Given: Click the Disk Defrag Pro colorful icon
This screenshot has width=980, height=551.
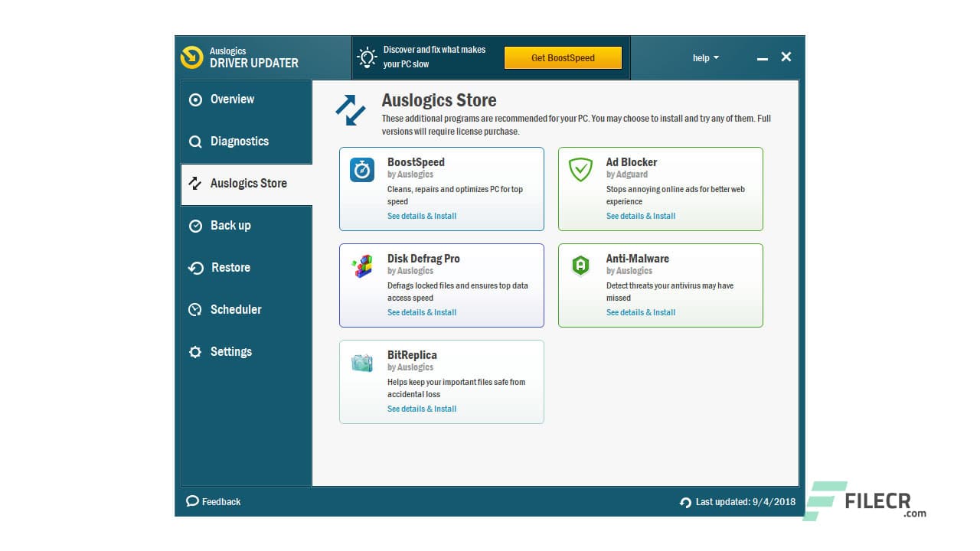Looking at the screenshot, I should coord(361,267).
